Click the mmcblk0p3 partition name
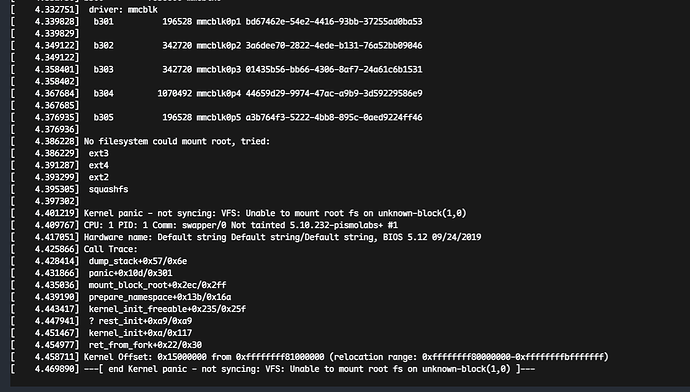This screenshot has height=392, width=690. [219, 70]
